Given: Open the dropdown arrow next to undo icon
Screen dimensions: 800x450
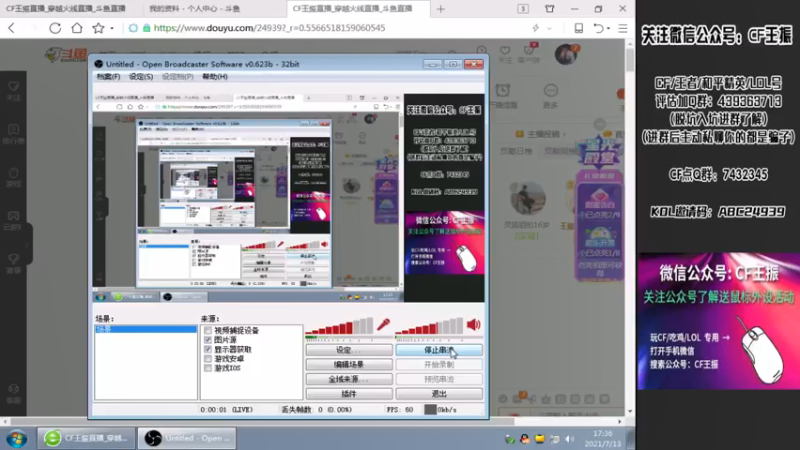Looking at the screenshot, I should (608, 29).
